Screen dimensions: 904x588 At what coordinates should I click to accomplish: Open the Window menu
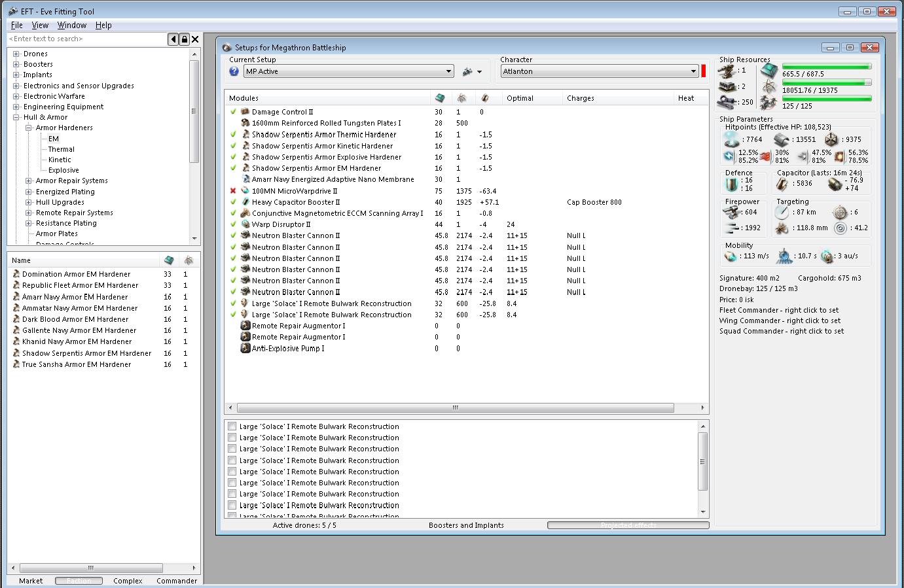pyautogui.click(x=72, y=25)
